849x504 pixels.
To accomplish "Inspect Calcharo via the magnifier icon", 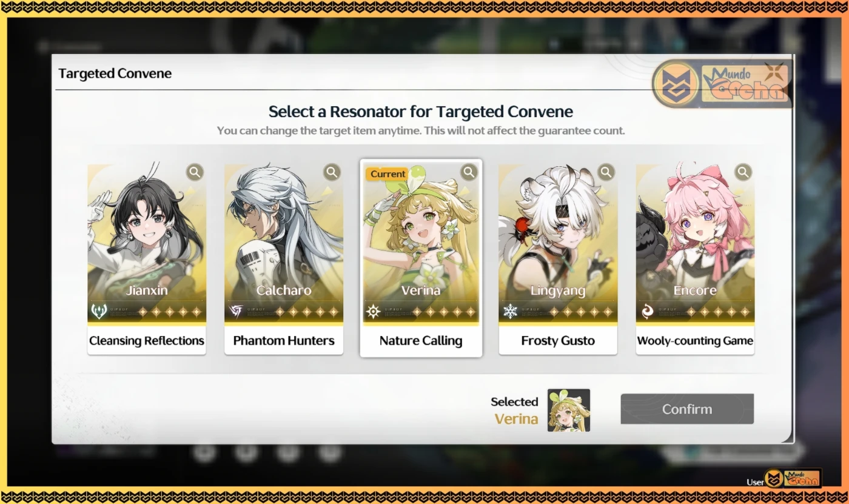I will [332, 172].
